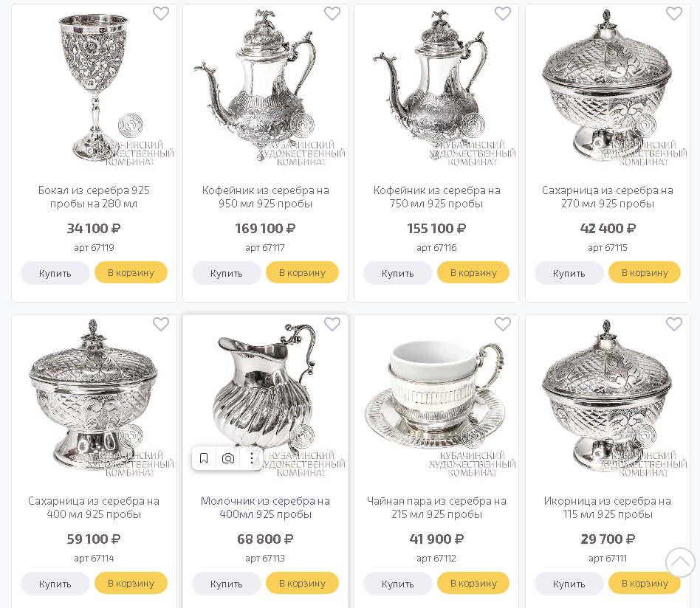700x608 pixels.
Task: Add the silver goblet to favorites with its heart icon
Action: point(161,14)
